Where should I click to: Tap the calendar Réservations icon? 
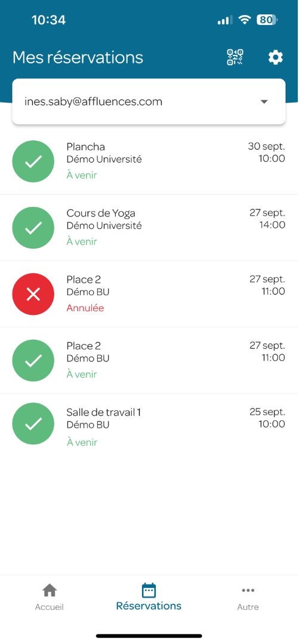click(x=149, y=590)
